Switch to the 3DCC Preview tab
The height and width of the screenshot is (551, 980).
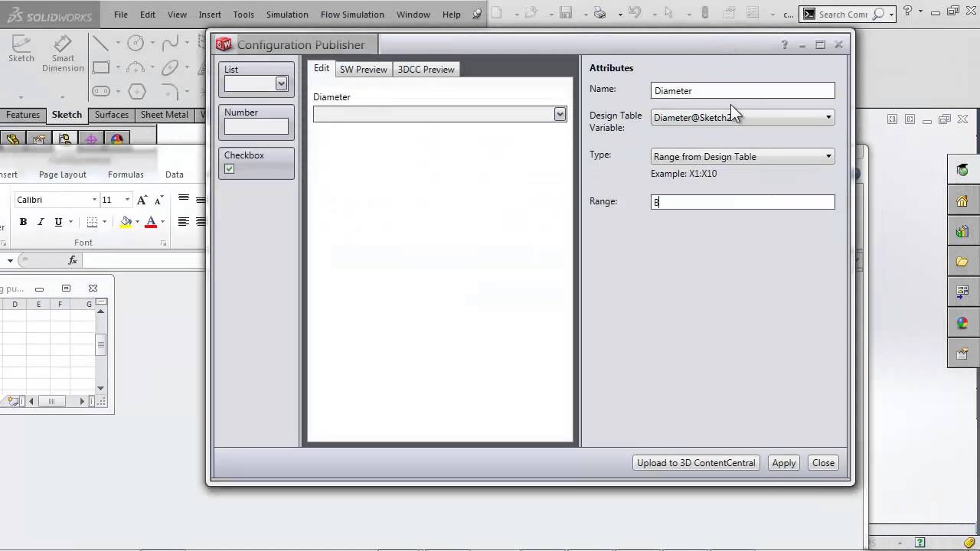[426, 69]
